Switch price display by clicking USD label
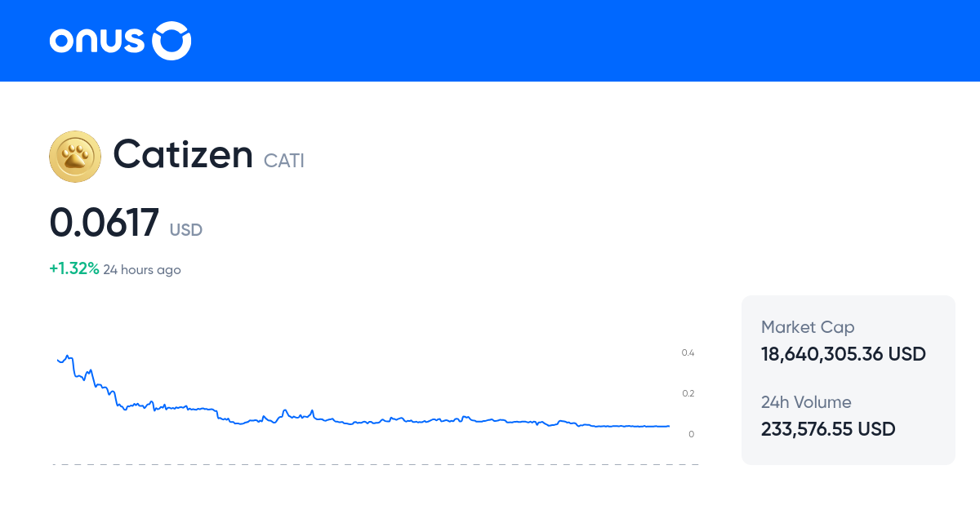The width and height of the screenshot is (980, 514). [185, 230]
